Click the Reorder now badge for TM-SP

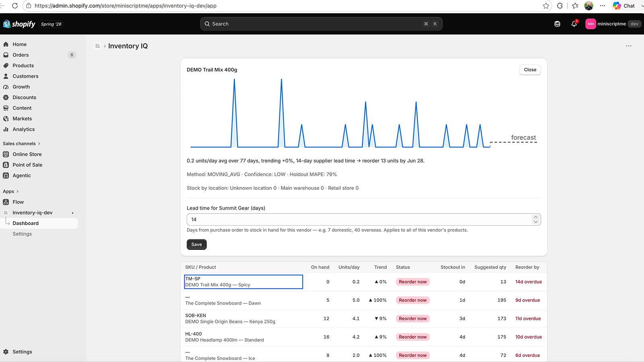pos(413,282)
